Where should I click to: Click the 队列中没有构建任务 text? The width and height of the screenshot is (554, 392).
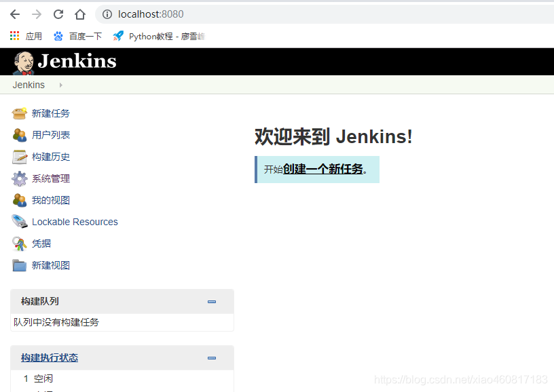click(x=56, y=322)
